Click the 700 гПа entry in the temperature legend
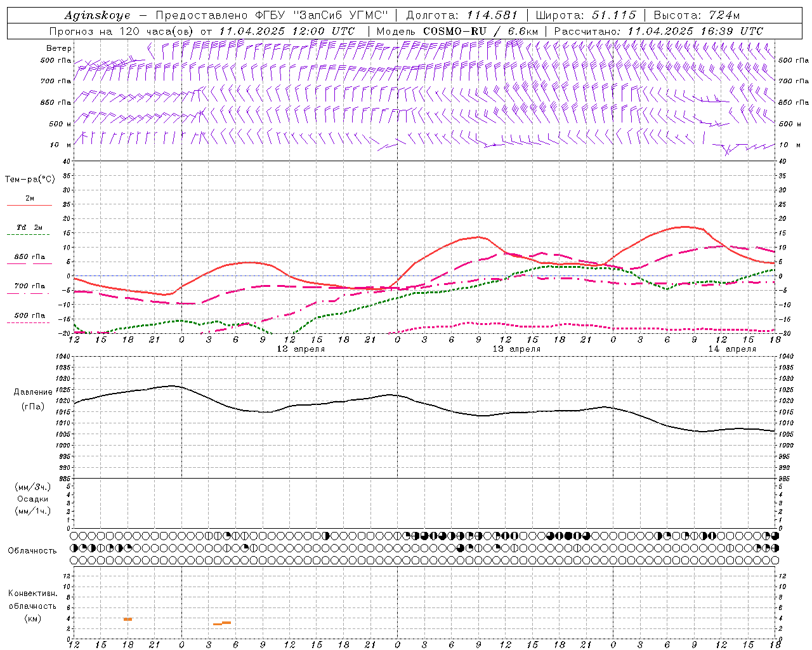This screenshot has width=812, height=650. 29,286
